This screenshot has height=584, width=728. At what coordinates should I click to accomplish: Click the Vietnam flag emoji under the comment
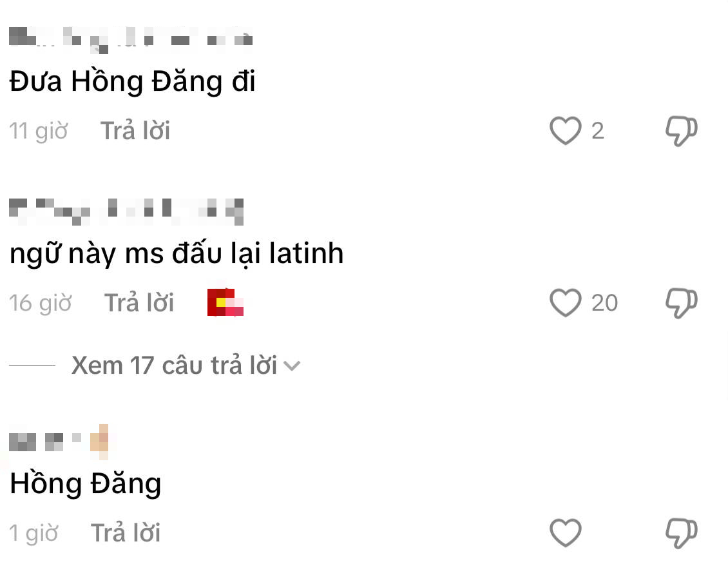tap(225, 302)
